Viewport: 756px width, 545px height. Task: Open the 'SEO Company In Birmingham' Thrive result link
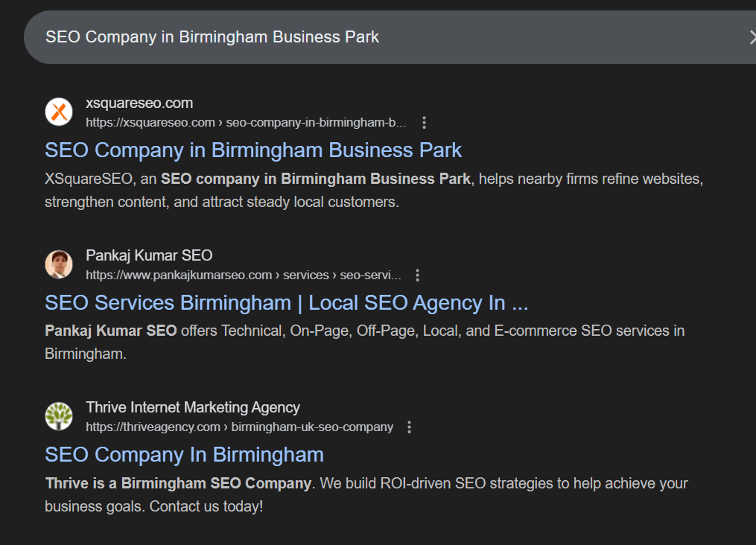coord(184,454)
